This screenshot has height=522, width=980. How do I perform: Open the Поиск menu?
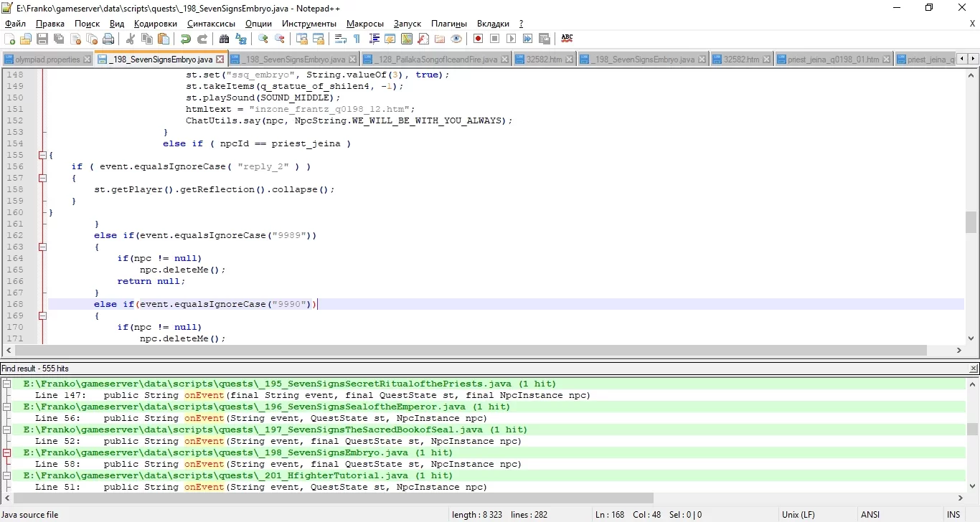tap(88, 24)
